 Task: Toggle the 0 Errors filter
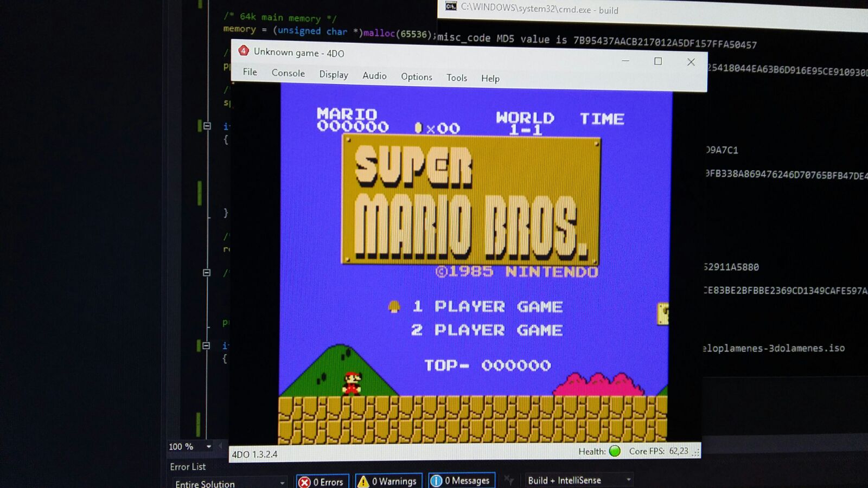(322, 481)
